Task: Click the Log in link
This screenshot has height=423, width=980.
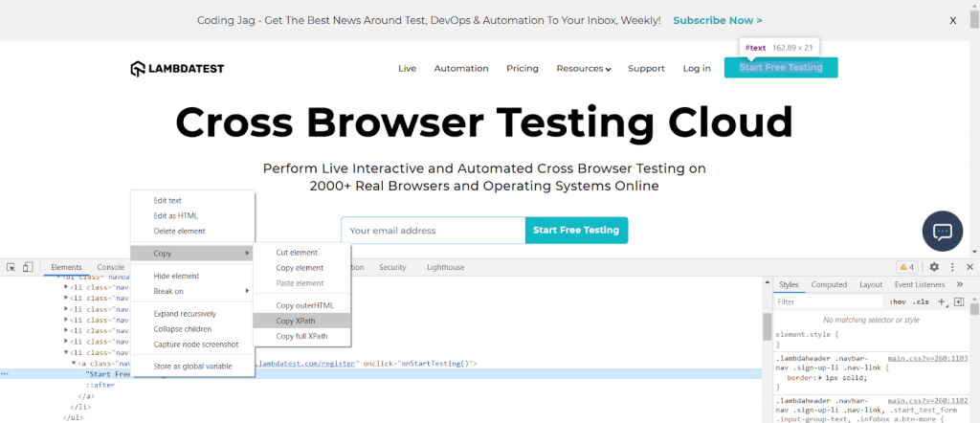Action: (x=697, y=69)
